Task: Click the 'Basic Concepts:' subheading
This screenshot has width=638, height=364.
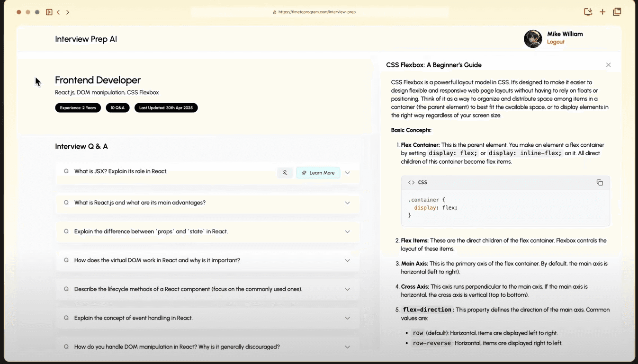Action: coord(411,130)
